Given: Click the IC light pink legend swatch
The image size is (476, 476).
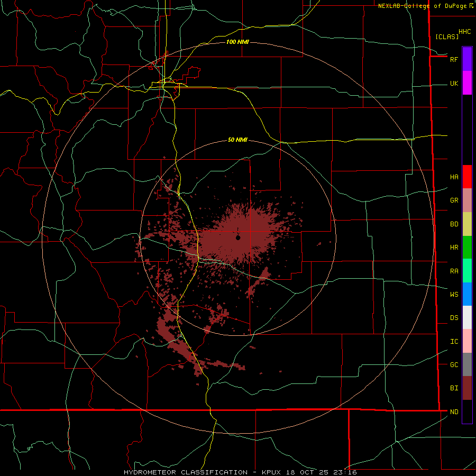Looking at the screenshot, I should pos(467,341).
